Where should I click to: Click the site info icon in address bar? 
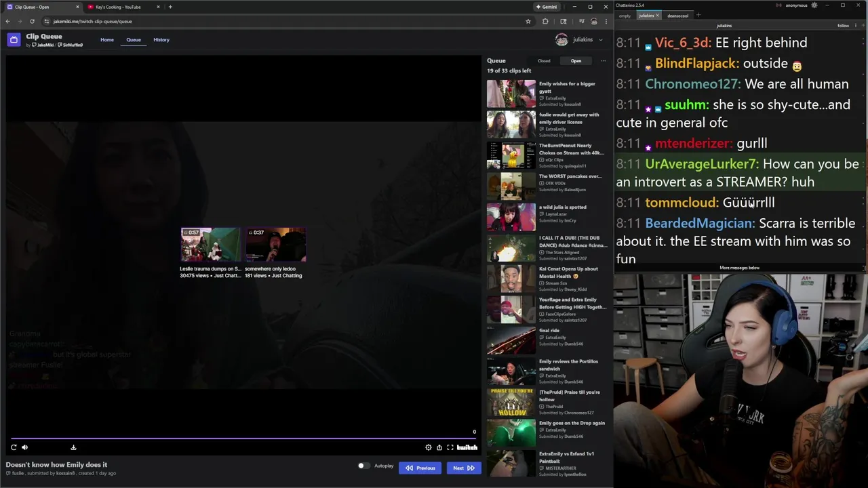click(x=46, y=21)
